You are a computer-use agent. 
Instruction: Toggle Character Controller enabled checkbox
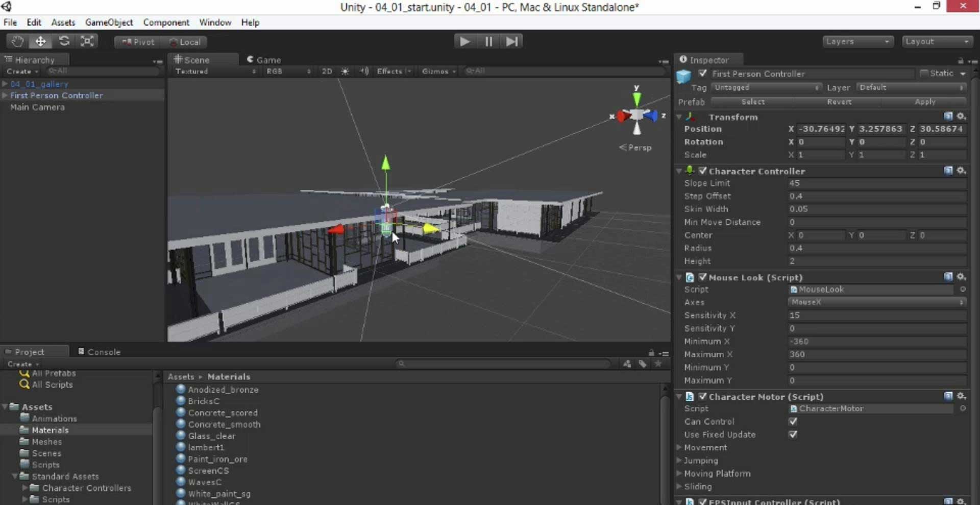point(703,171)
